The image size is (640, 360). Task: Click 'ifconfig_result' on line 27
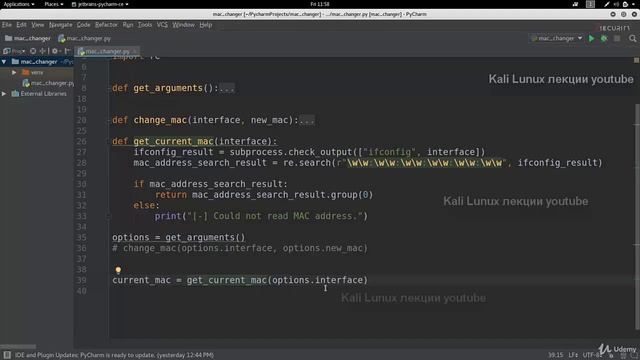(173, 152)
